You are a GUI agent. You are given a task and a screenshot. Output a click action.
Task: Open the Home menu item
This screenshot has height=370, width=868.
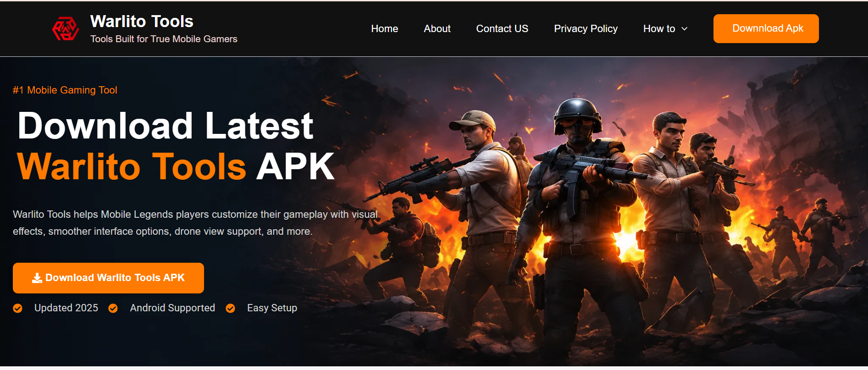point(385,28)
